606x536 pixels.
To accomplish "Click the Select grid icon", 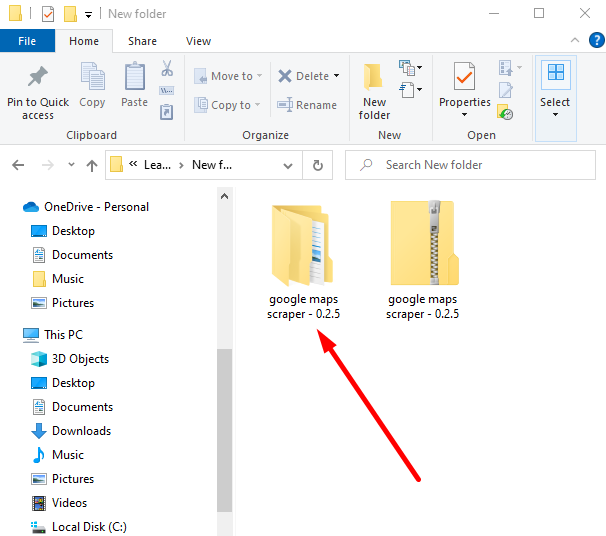I will pos(555,72).
